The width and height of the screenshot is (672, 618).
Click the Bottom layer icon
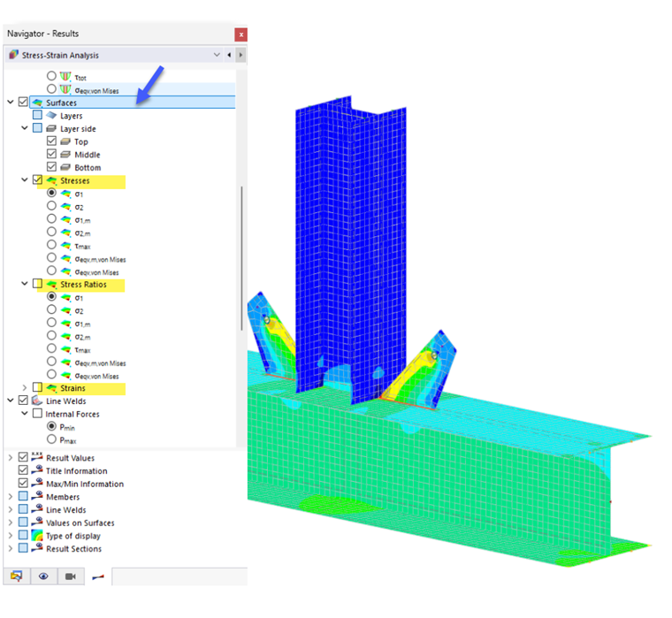pos(65,167)
